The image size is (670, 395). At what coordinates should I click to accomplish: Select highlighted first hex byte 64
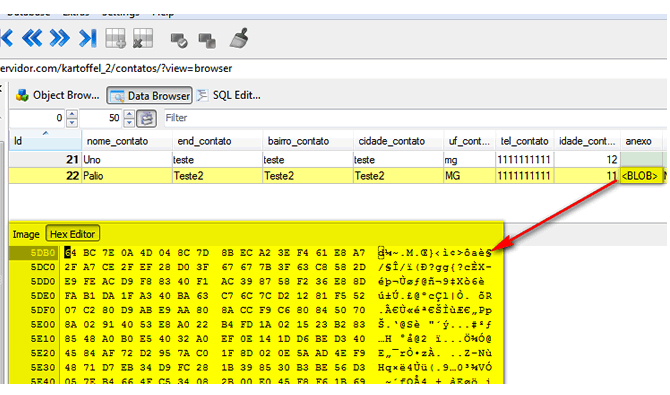click(x=71, y=253)
